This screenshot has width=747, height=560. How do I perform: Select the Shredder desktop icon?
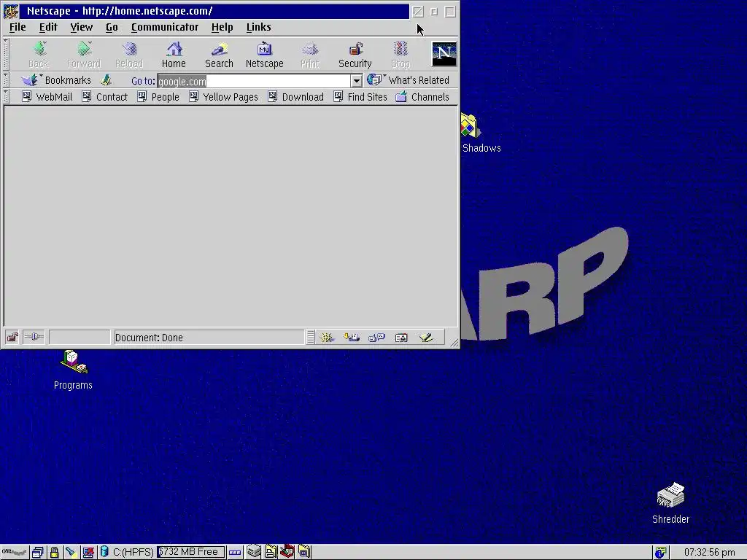point(671,504)
